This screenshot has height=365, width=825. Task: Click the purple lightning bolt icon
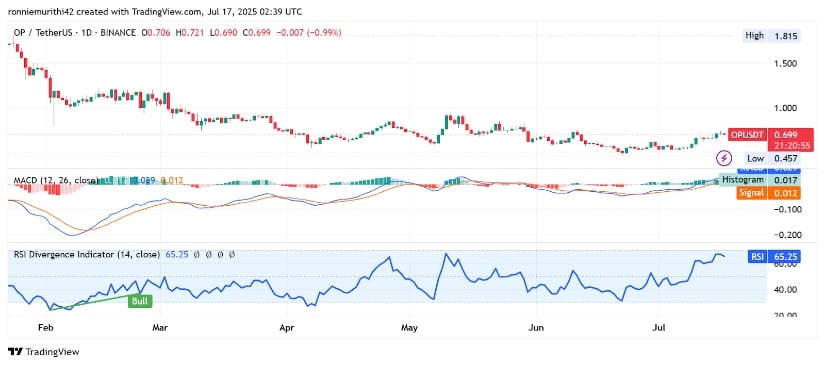725,157
